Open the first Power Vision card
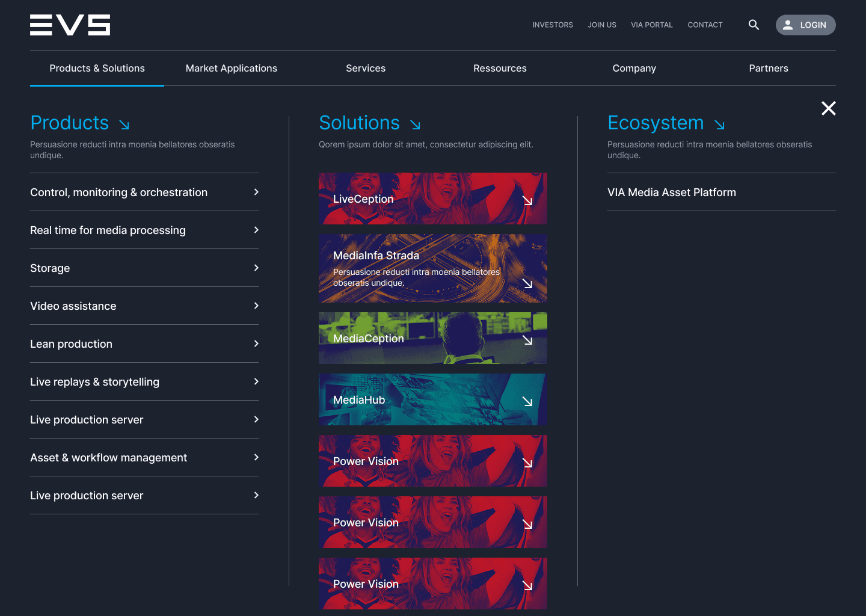 (x=433, y=461)
